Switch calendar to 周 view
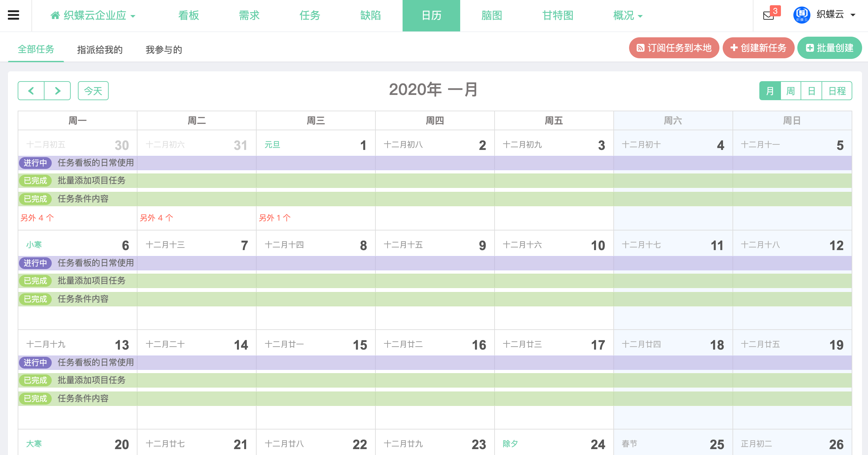The width and height of the screenshot is (868, 455). tap(790, 91)
